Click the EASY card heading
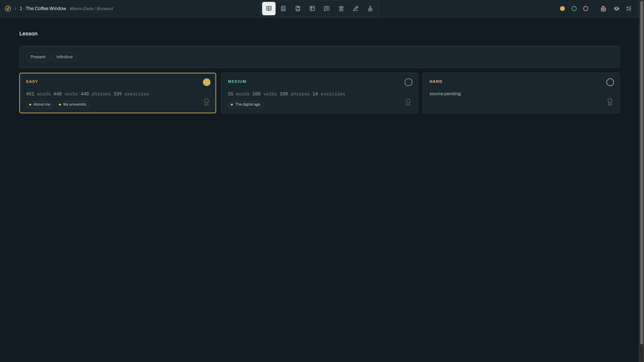This screenshot has height=362, width=644. pyautogui.click(x=32, y=82)
